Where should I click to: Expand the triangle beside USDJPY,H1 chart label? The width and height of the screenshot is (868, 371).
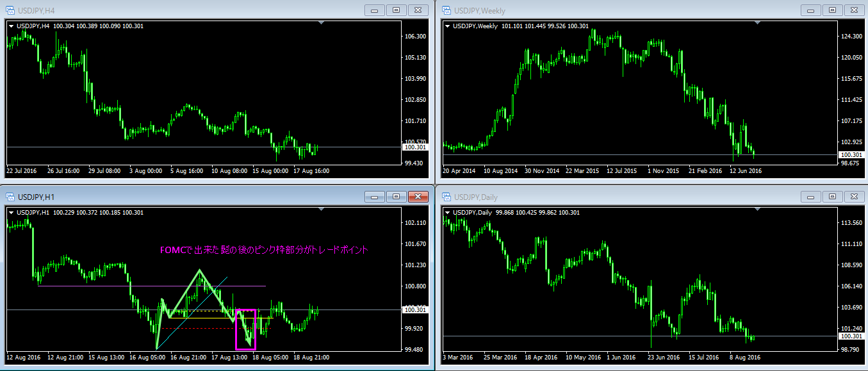(x=10, y=213)
